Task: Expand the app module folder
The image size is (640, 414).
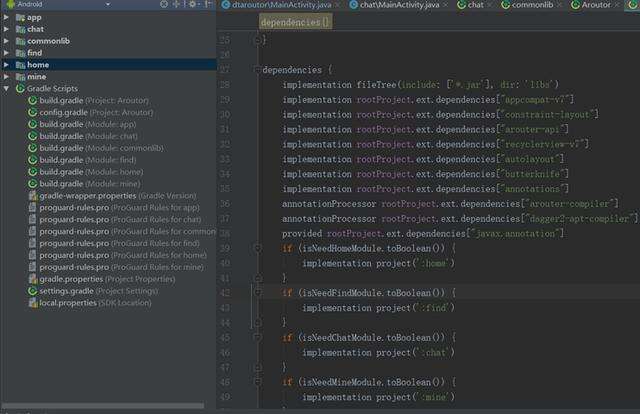Action: point(7,17)
